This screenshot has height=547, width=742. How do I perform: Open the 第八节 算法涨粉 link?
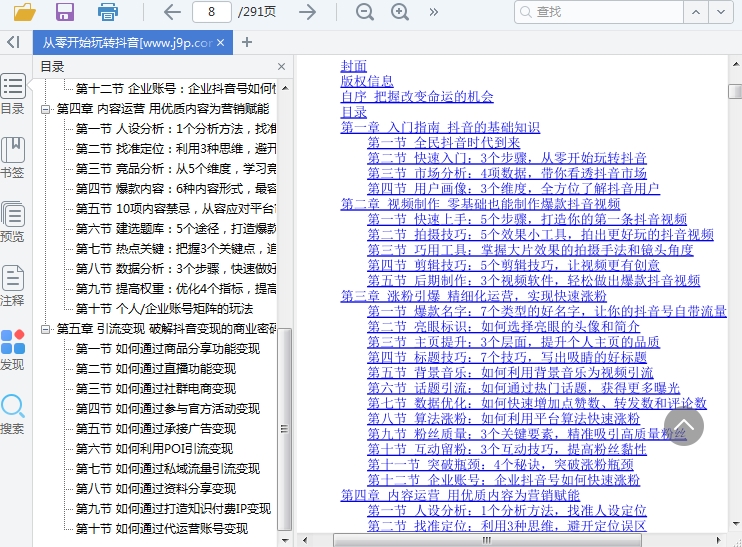pyautogui.click(x=504, y=418)
